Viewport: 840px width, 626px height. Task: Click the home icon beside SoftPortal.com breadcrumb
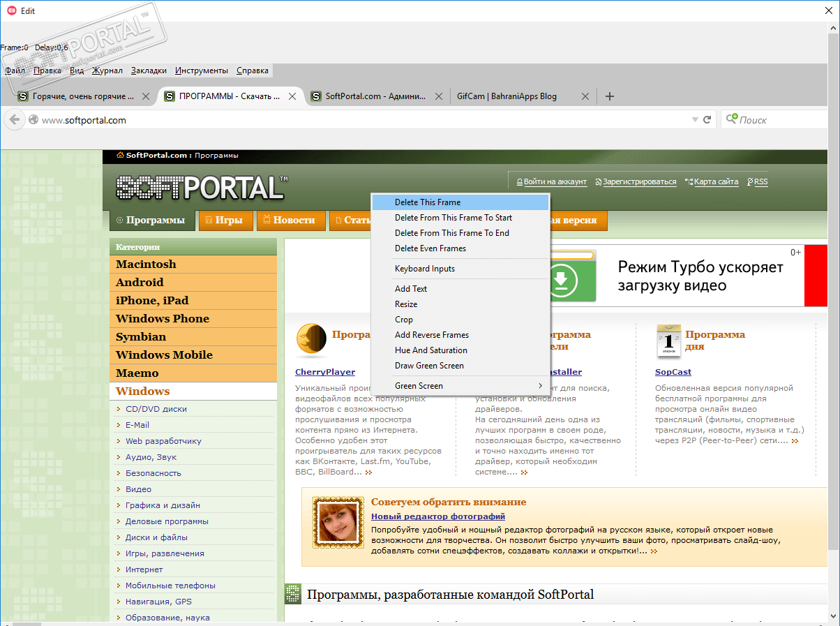(120, 155)
